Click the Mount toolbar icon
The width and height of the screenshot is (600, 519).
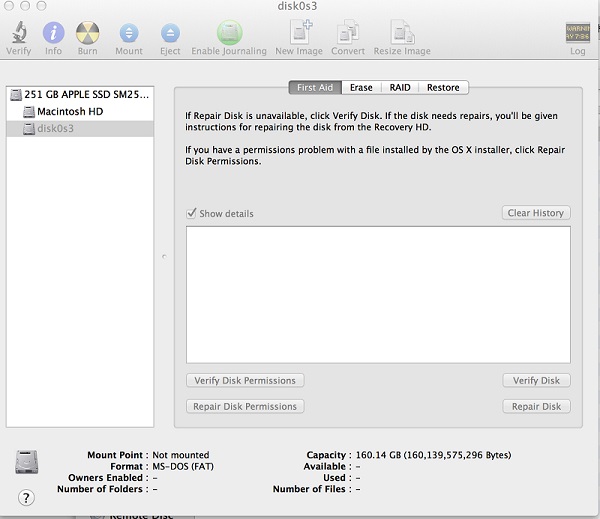[129, 33]
